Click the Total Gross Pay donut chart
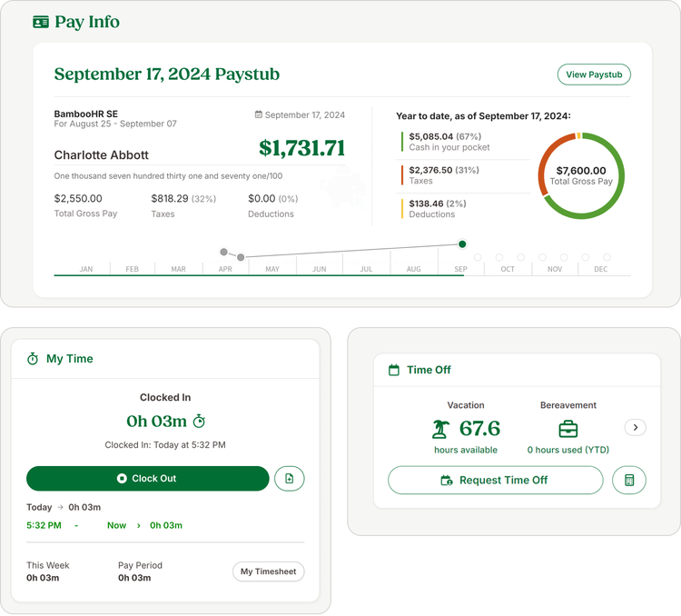681x616 pixels. (581, 175)
